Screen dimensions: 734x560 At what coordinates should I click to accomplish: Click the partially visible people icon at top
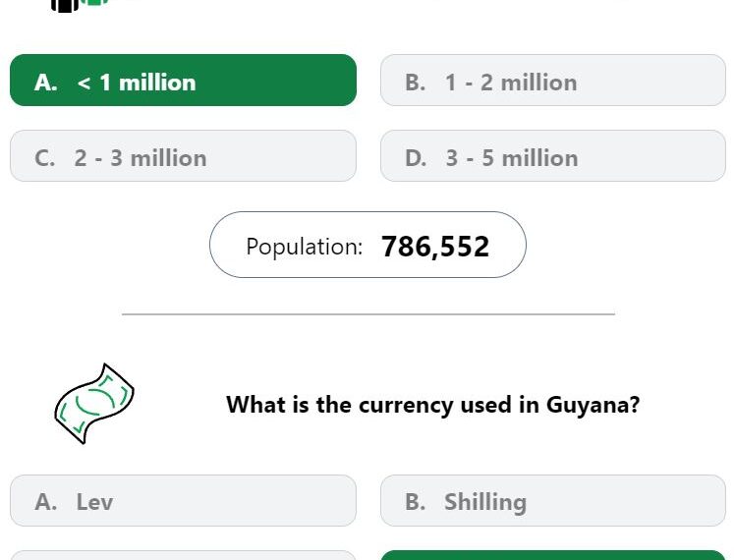point(80,5)
